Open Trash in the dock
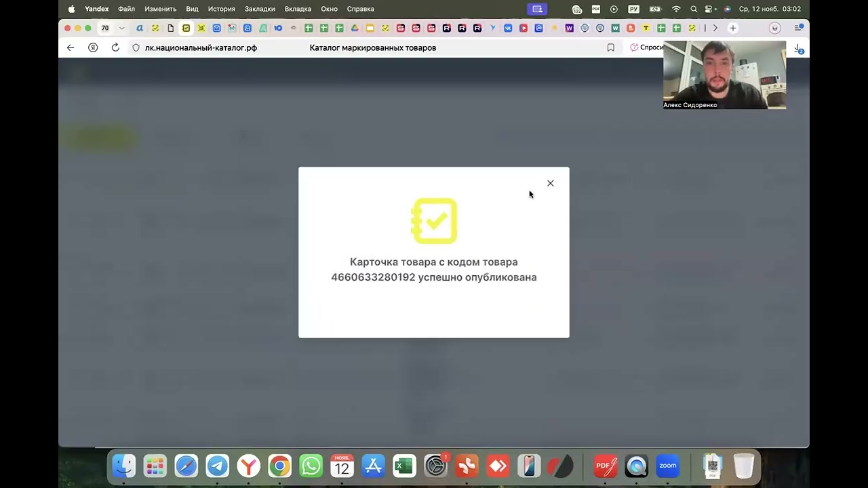The image size is (868, 488). [744, 466]
